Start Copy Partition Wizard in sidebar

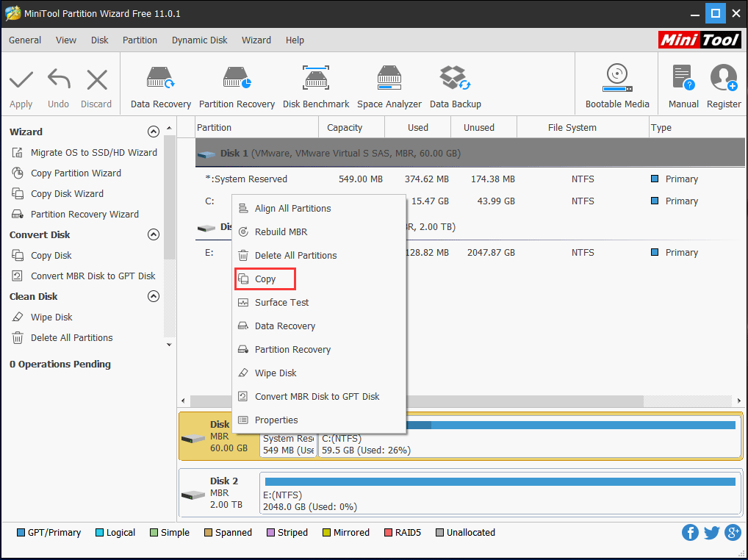click(66, 173)
